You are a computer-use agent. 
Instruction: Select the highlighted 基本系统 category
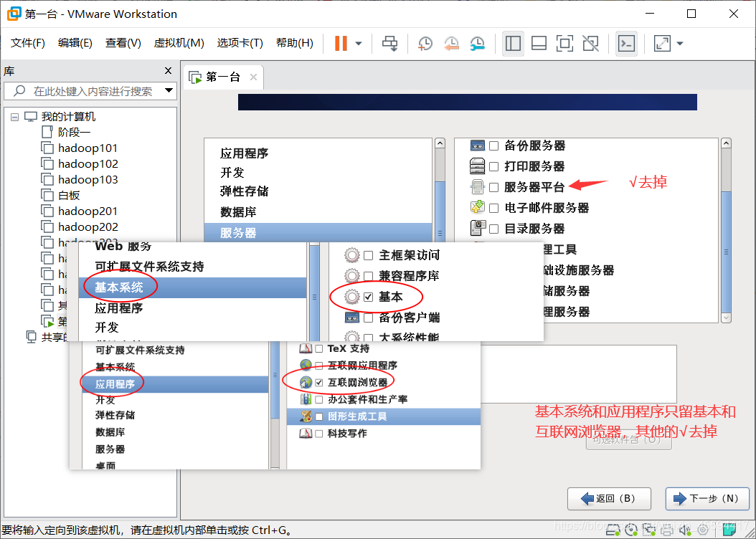tap(192, 287)
